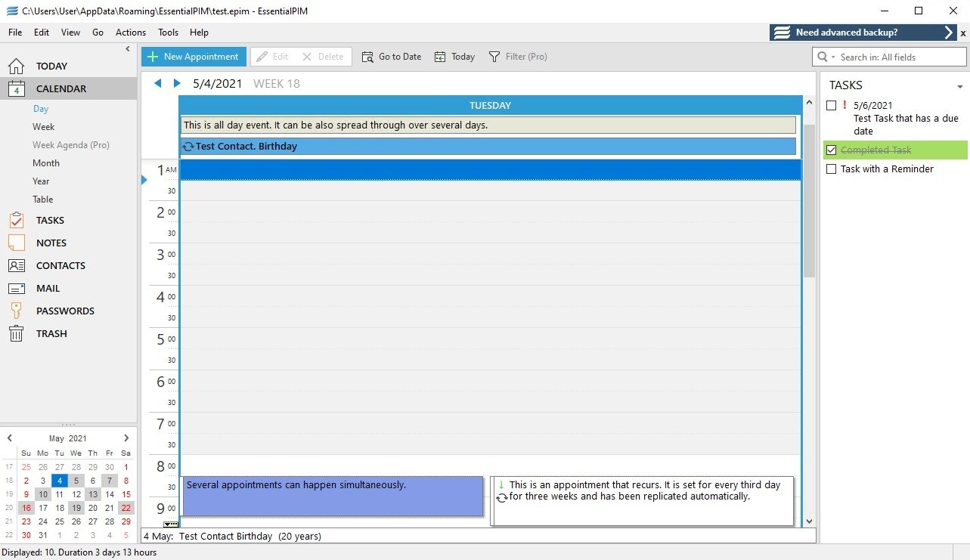Image resolution: width=970 pixels, height=560 pixels.
Task: Uncheck the Completed Task checkbox
Action: pyautogui.click(x=832, y=150)
